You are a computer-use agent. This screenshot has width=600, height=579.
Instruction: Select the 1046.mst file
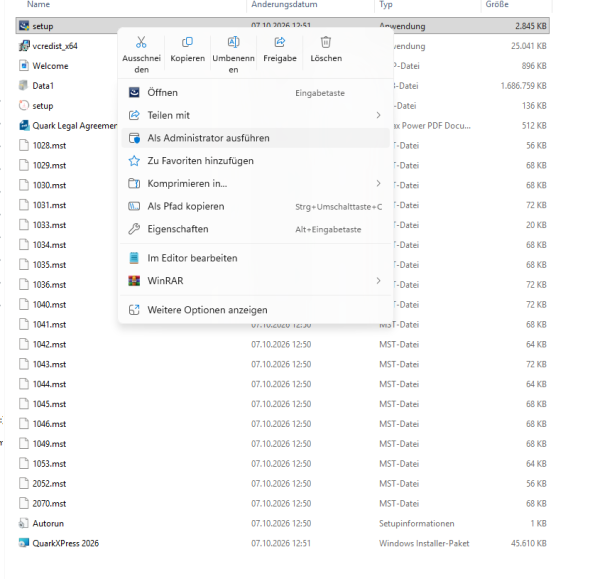tap(49, 424)
